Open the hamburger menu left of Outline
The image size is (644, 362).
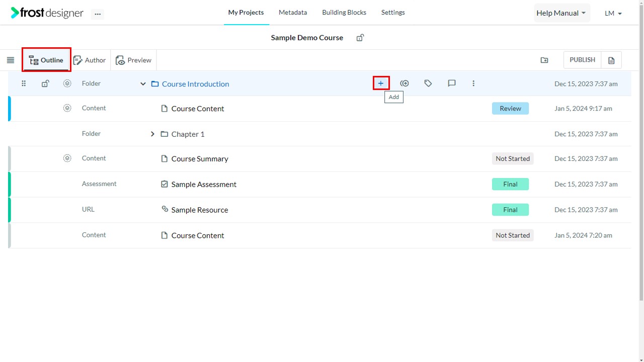[x=11, y=60]
